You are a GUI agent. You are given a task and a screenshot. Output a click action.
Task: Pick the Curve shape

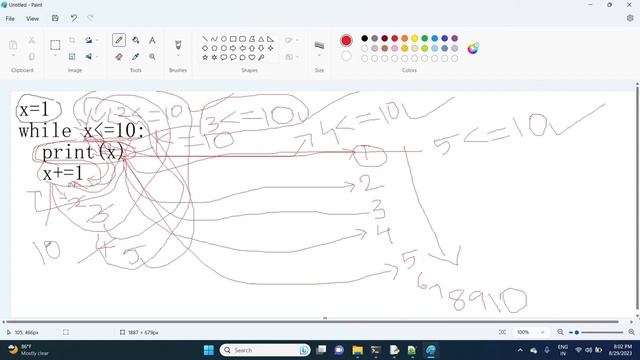tap(214, 39)
